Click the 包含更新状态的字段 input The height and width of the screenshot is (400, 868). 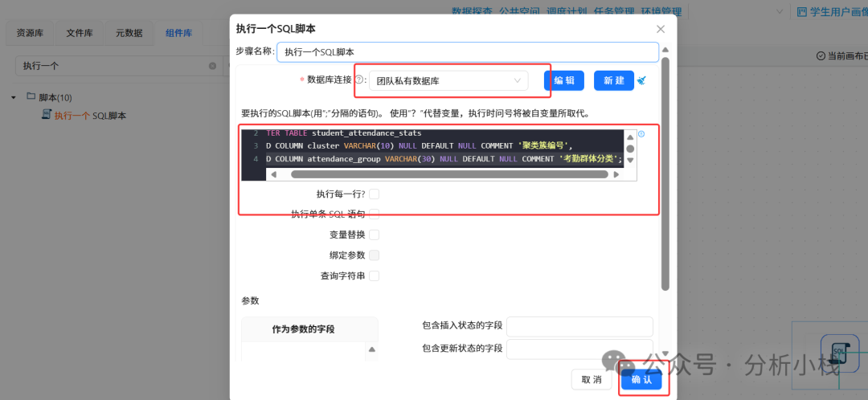pyautogui.click(x=579, y=349)
